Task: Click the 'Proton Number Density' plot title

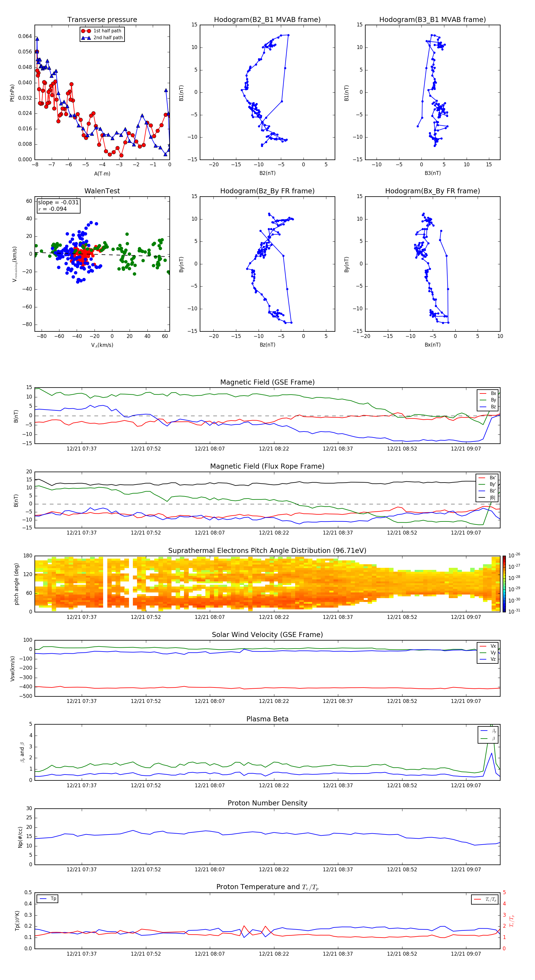Action: 267,803
